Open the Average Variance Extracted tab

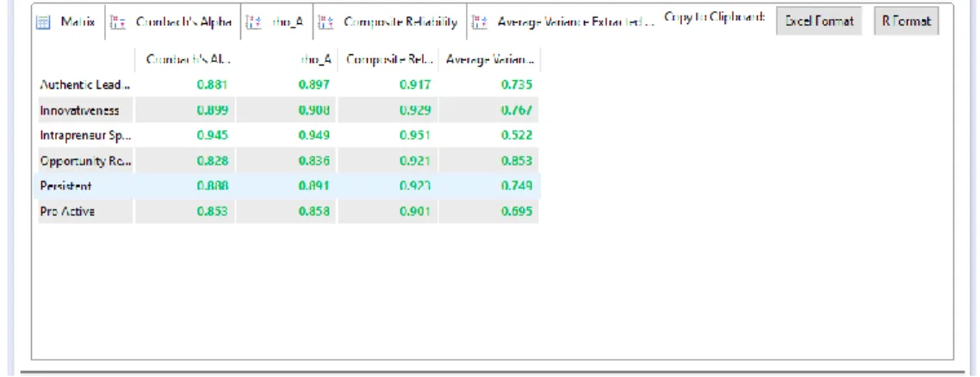pyautogui.click(x=562, y=22)
